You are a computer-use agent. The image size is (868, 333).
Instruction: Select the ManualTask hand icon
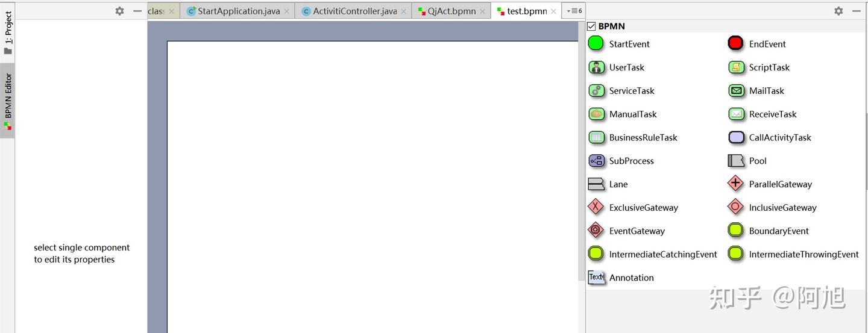[596, 114]
